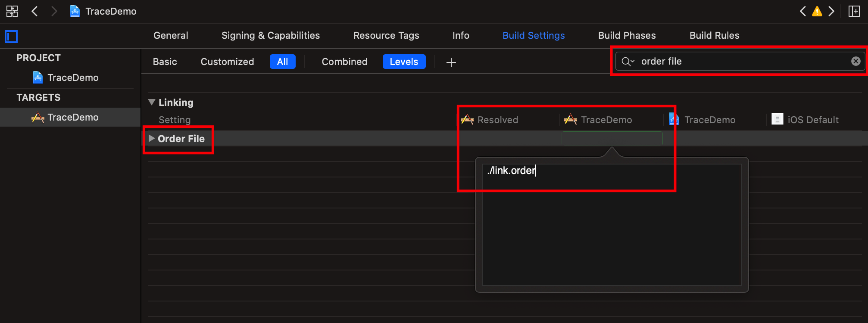Click the Setting column label
The image size is (868, 323).
(x=175, y=120)
